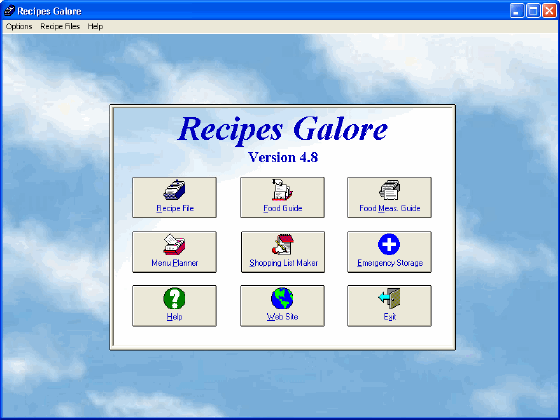Close the Recipes Galore window
The height and width of the screenshot is (420, 560).
(549, 11)
